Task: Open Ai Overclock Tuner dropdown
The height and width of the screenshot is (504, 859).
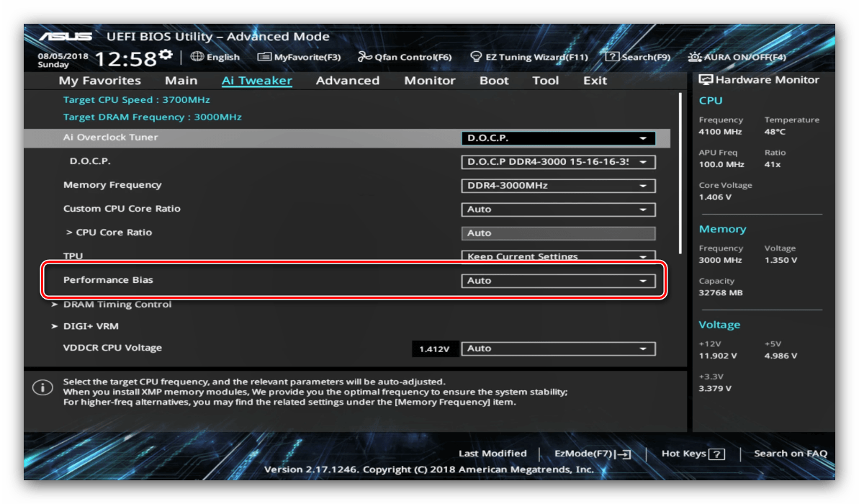Action: 558,138
